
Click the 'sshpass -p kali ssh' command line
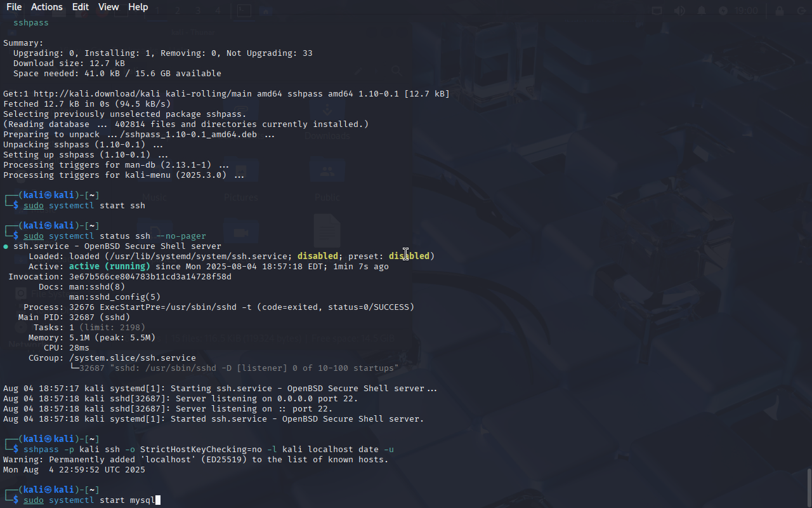tap(209, 450)
